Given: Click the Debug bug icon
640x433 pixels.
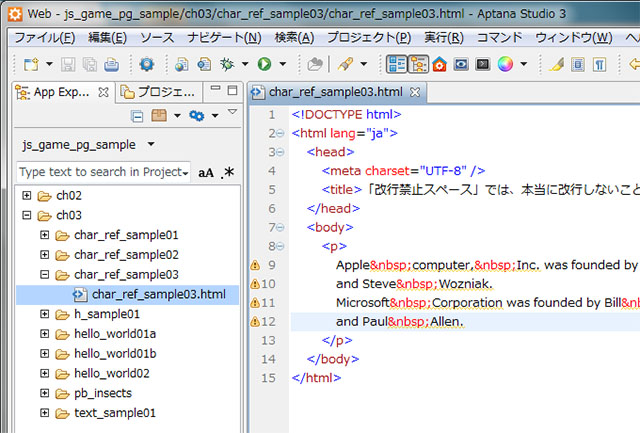Looking at the screenshot, I should pyautogui.click(x=227, y=64).
